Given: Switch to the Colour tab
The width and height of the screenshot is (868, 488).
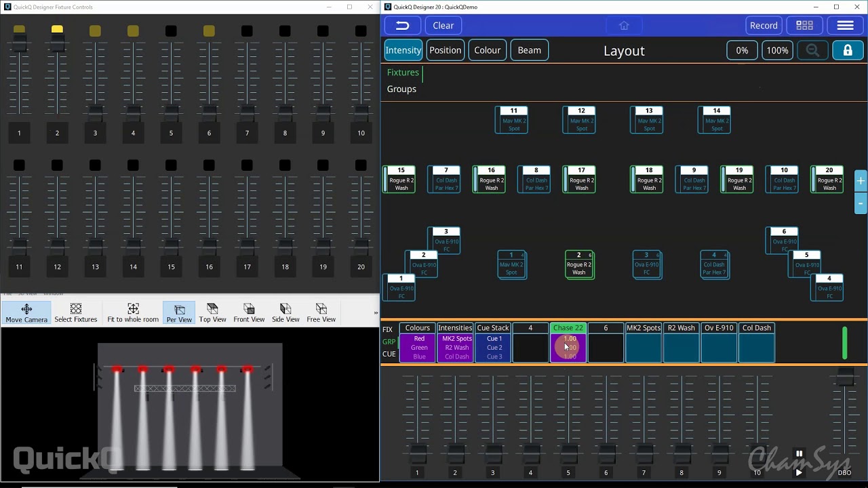Looking at the screenshot, I should point(487,50).
